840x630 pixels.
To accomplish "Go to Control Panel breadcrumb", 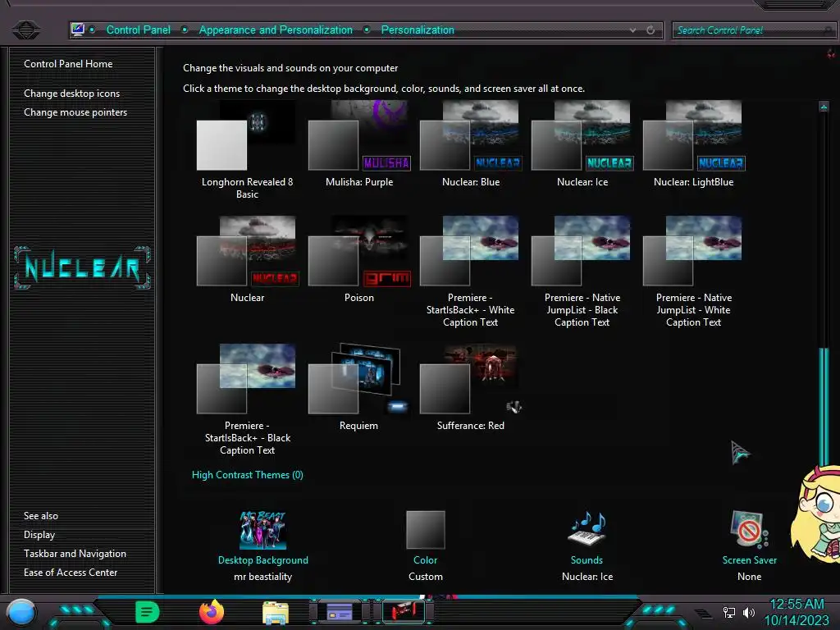I will click(x=138, y=30).
